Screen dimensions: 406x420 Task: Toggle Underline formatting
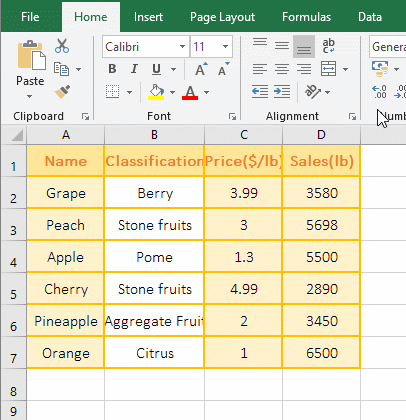(x=156, y=69)
